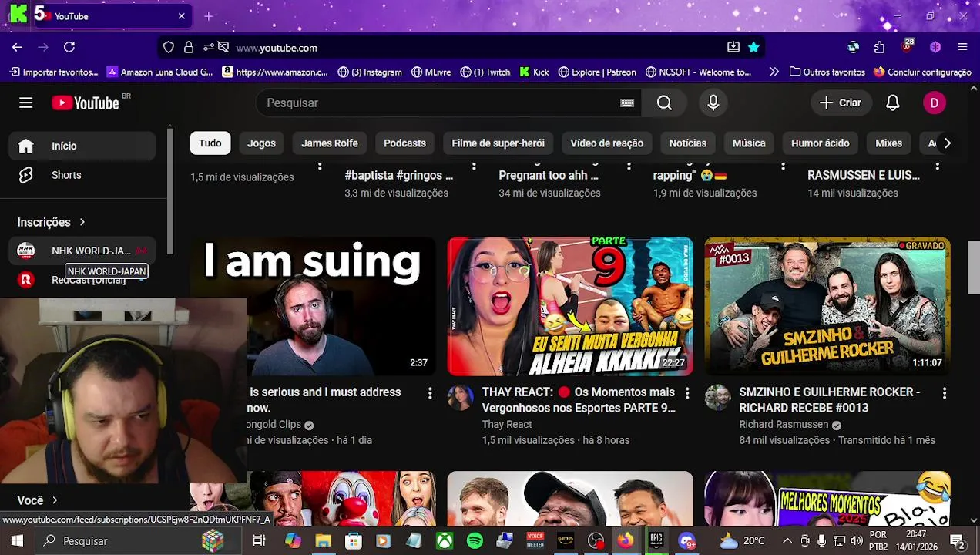Open more options for Thay React video
This screenshot has height=555, width=980.
(687, 393)
